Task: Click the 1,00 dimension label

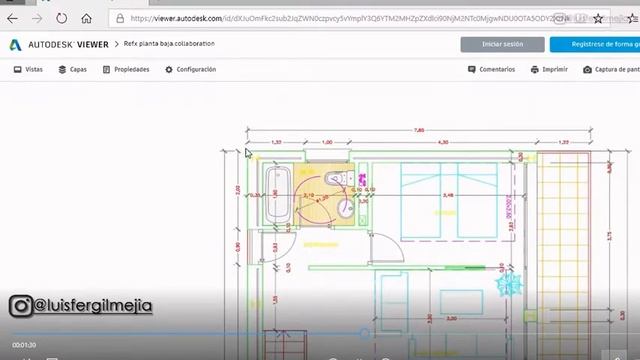Action: pos(327,142)
